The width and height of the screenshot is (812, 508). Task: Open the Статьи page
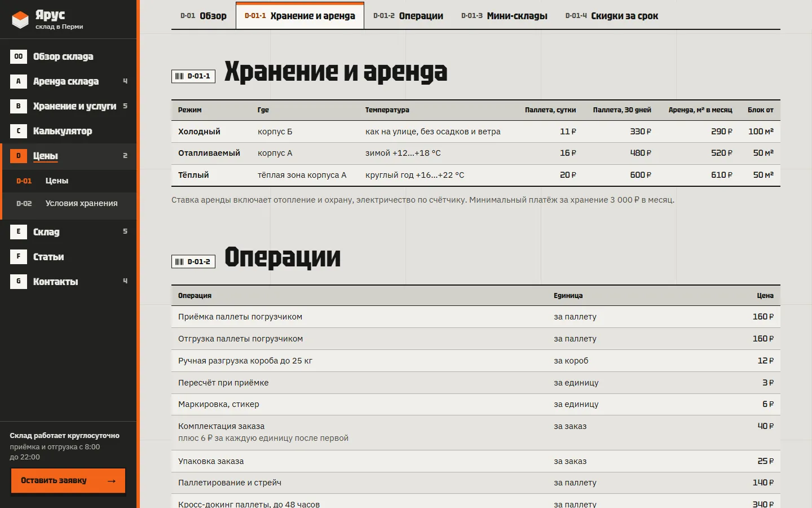tap(69, 256)
